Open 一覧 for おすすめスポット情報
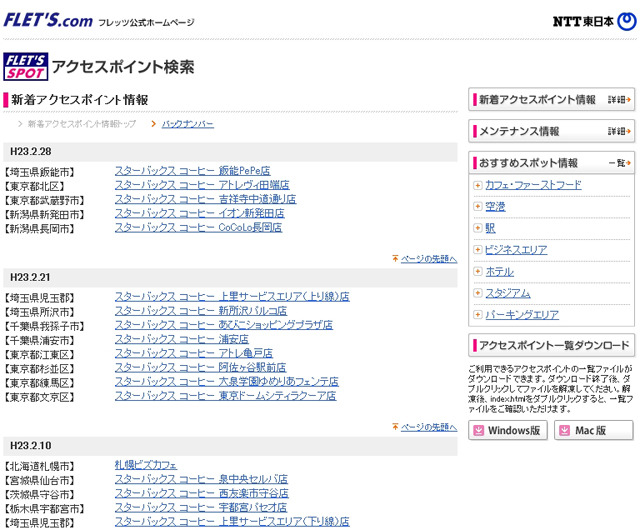The image size is (640, 530). [x=620, y=163]
